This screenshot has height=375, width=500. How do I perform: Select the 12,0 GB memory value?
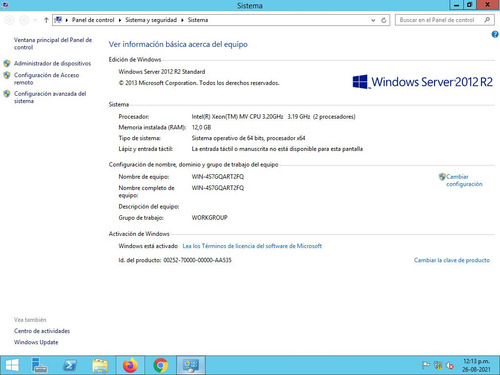201,127
